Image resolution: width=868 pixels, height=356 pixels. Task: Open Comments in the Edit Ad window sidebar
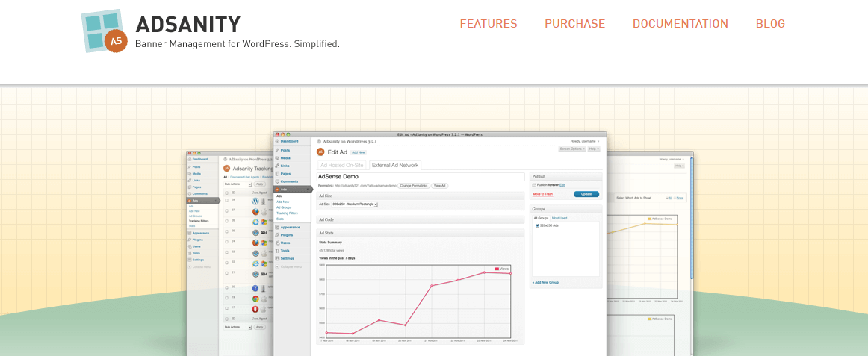289,181
